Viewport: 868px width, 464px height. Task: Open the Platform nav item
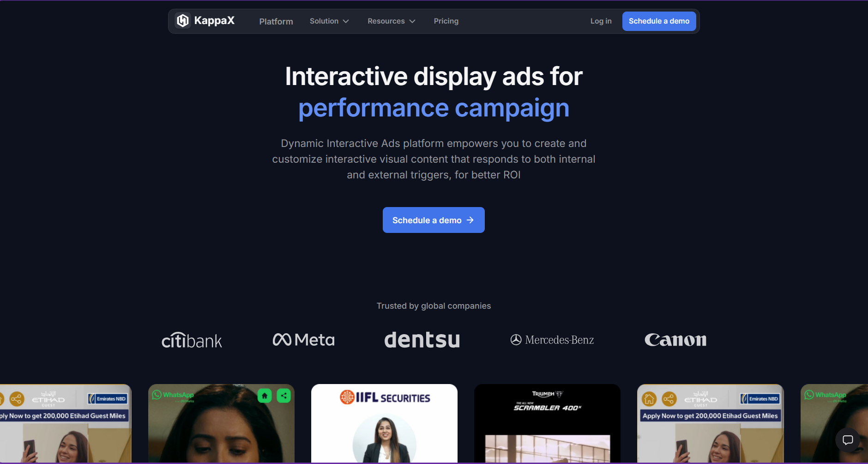click(x=276, y=21)
